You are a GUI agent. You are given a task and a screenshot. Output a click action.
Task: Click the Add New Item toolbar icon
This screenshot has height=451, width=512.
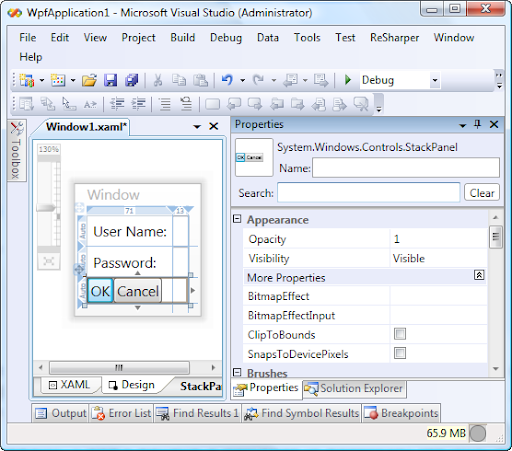58,80
